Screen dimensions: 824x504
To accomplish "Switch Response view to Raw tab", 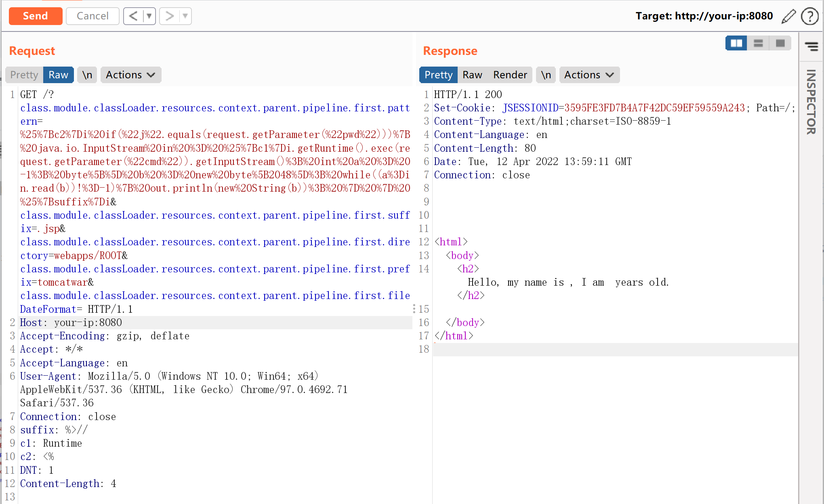I will [472, 75].
